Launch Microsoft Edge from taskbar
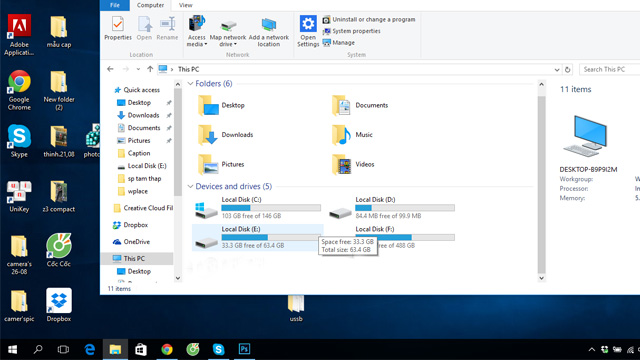This screenshot has height=360, width=640. (89, 349)
